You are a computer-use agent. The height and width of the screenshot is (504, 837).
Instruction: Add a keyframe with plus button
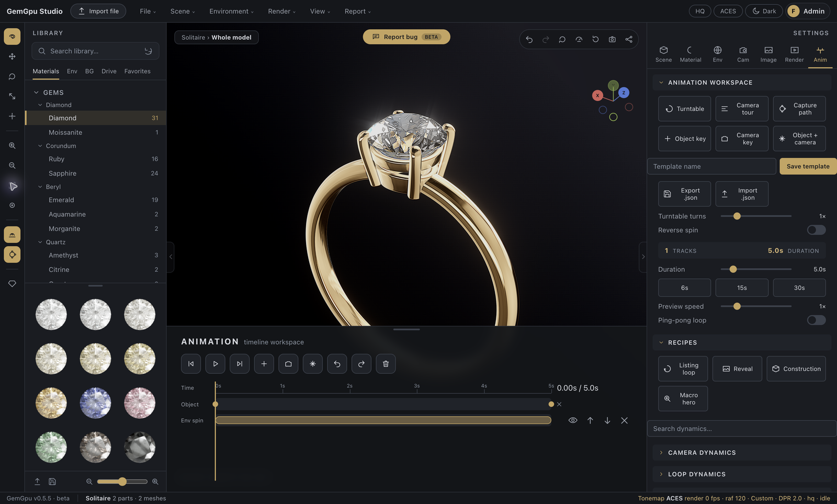(264, 364)
